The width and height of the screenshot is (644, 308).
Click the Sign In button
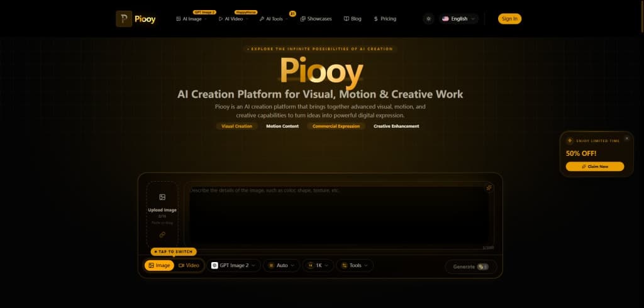[x=509, y=19]
